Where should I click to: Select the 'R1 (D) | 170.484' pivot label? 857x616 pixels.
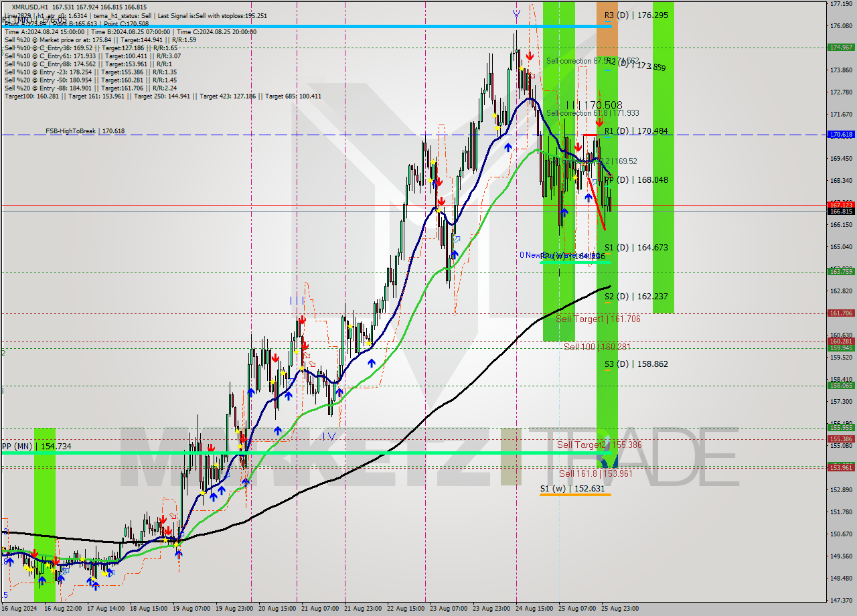pyautogui.click(x=635, y=131)
